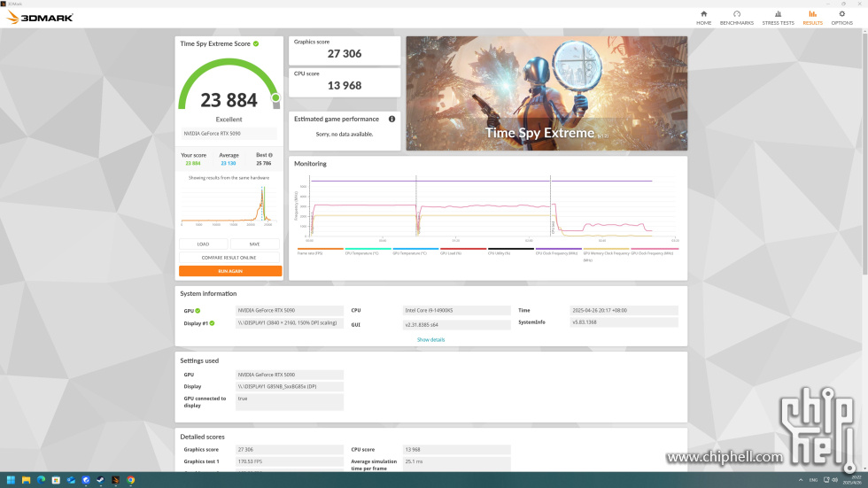
Task: Click the dashed marker in the middle of the Monitoring chart
Action: 416,205
